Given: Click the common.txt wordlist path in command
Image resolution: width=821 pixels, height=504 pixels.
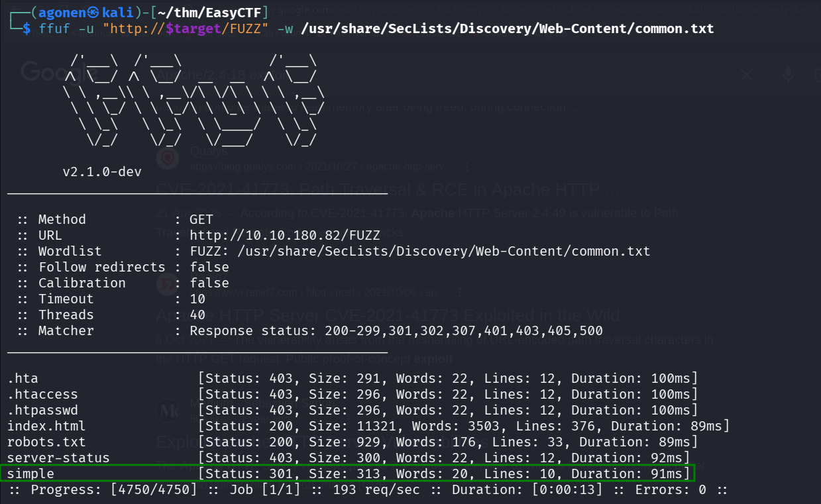Looking at the screenshot, I should (x=507, y=28).
